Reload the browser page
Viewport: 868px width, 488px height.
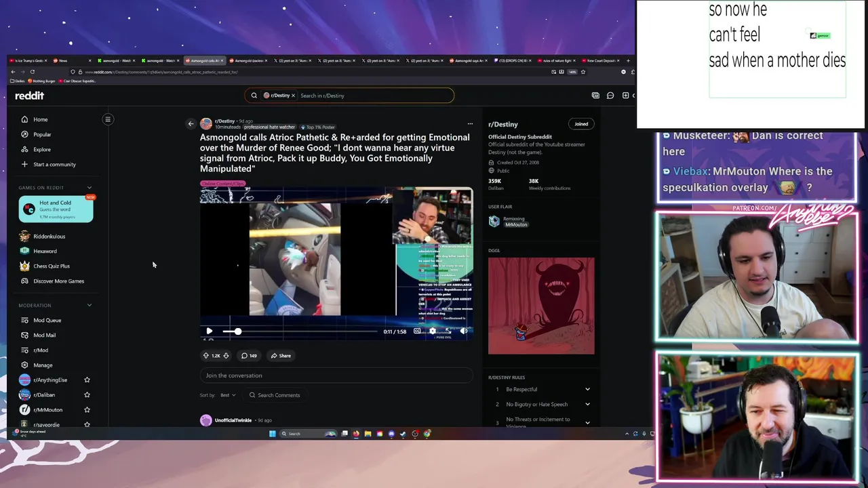click(33, 72)
